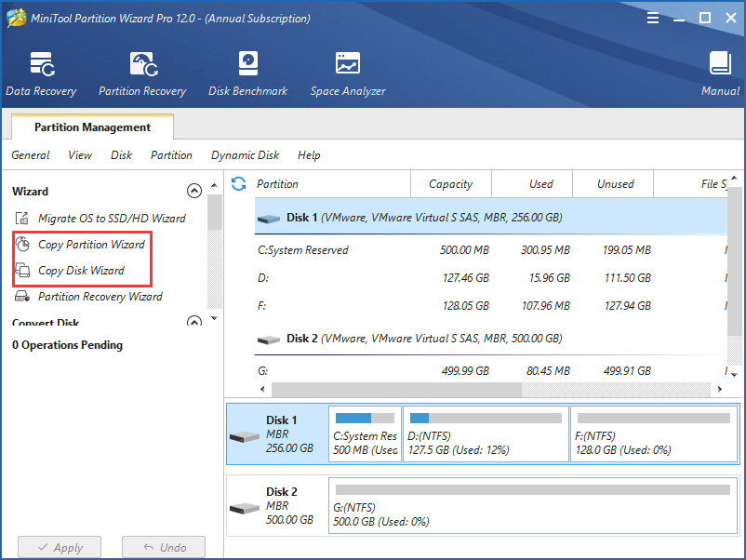
Task: Select the D: partition row
Action: 491,277
